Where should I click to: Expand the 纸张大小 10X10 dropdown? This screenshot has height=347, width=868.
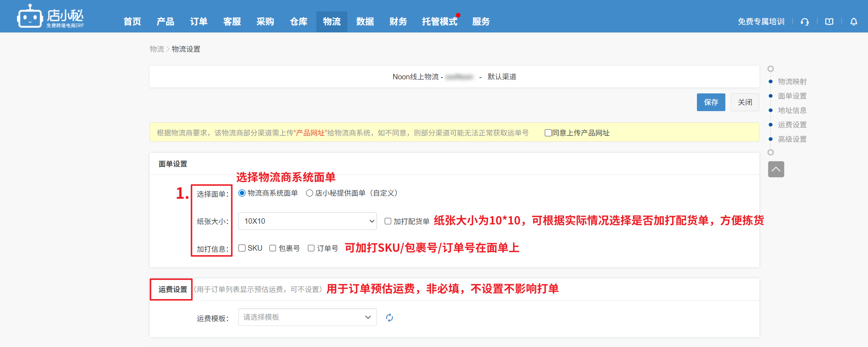click(307, 221)
